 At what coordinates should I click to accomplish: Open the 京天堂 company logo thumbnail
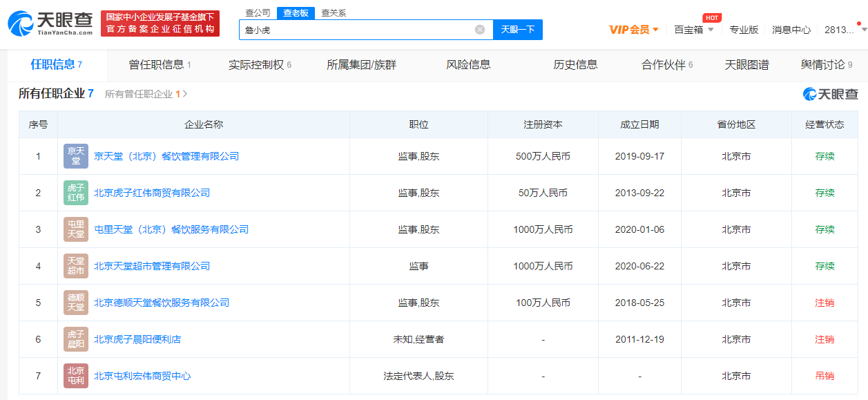(x=76, y=156)
